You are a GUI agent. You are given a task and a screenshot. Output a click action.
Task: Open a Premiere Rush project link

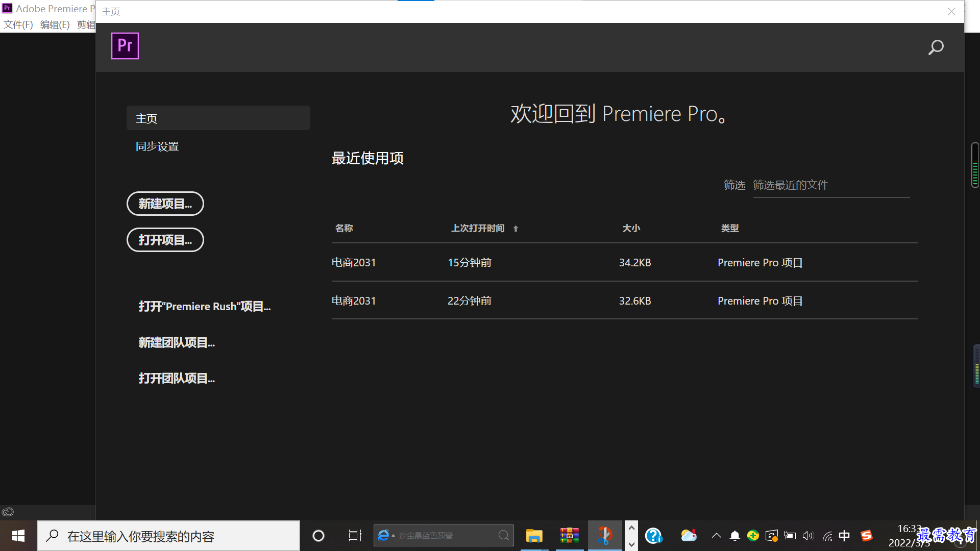pyautogui.click(x=204, y=306)
